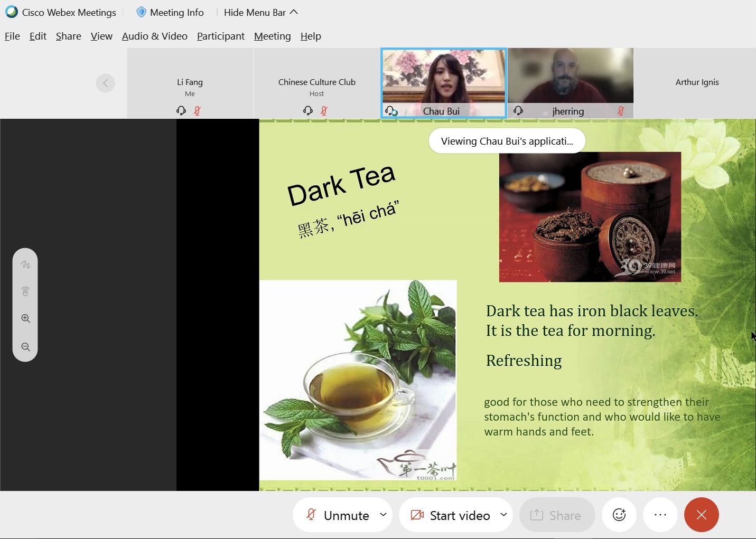
Task: Click the Viewing Chau Bui's application label
Action: [x=507, y=141]
